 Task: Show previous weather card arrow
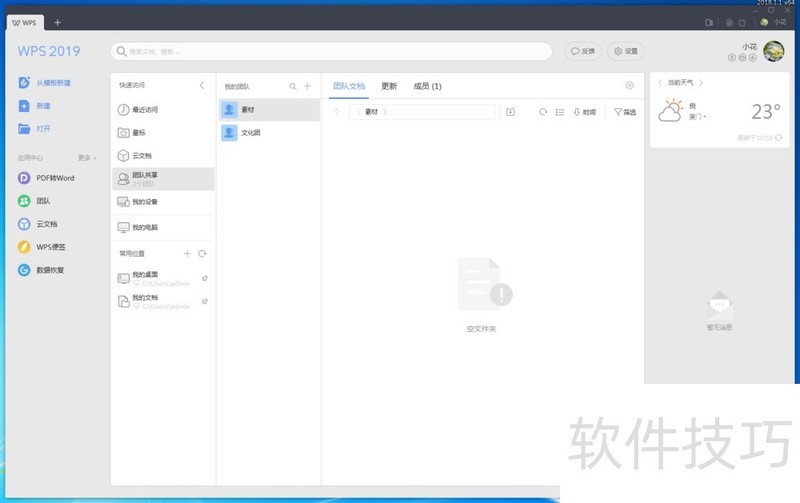pyautogui.click(x=660, y=82)
